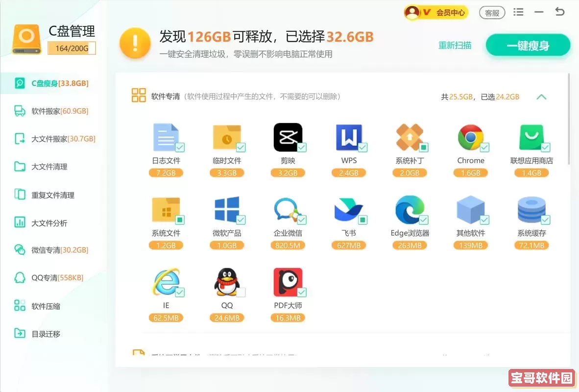Click the 263MB badge under Edge浏览器
The image size is (579, 392).
410,245
